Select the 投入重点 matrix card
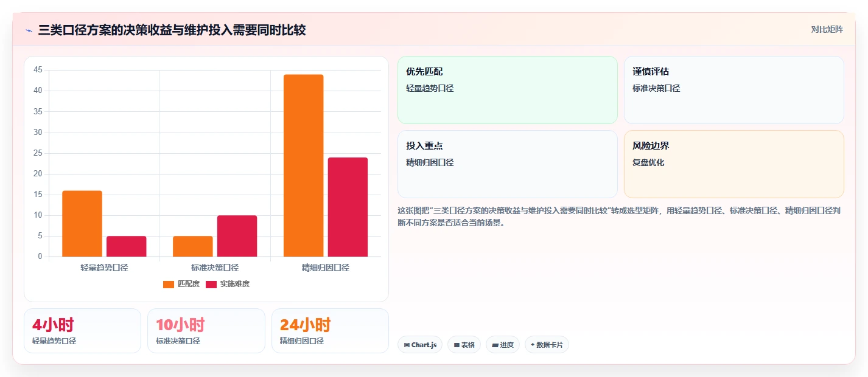Image resolution: width=868 pixels, height=377 pixels. [508, 164]
